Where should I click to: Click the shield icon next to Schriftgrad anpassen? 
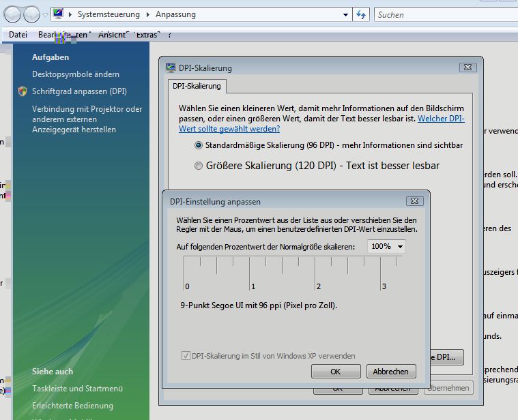(x=23, y=91)
